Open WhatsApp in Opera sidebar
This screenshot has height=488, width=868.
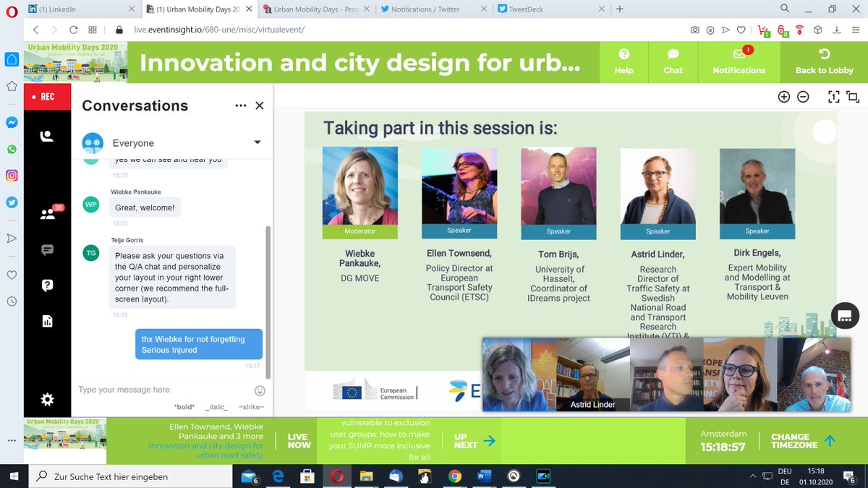[12, 149]
